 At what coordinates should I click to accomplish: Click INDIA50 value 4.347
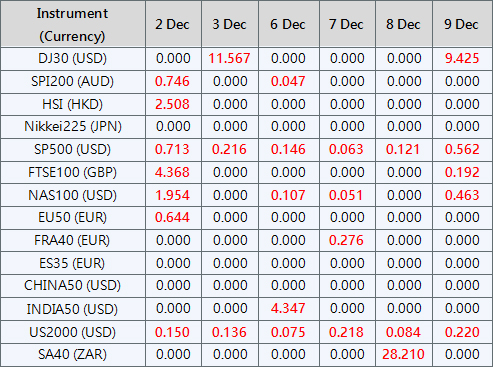click(x=288, y=308)
